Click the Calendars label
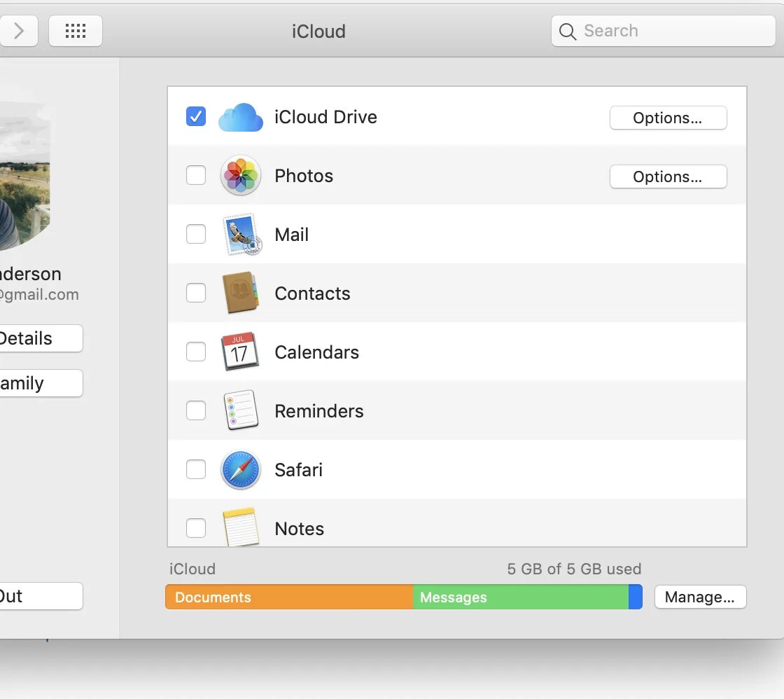The height and width of the screenshot is (699, 784). pyautogui.click(x=316, y=352)
